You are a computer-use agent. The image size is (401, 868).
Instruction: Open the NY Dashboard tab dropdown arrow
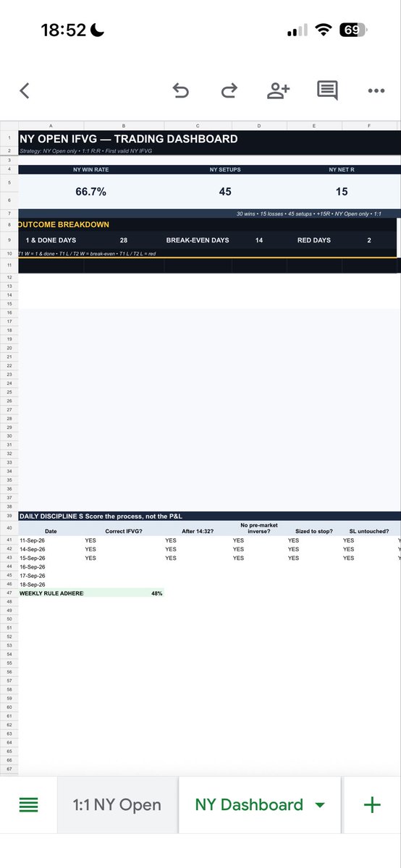click(x=320, y=806)
